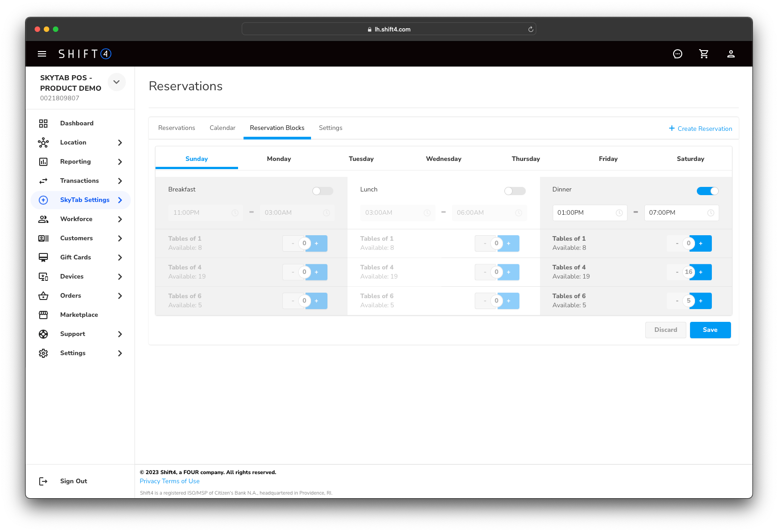Click the Dashboard grid icon
Screen dimensions: 778x532
(43, 124)
